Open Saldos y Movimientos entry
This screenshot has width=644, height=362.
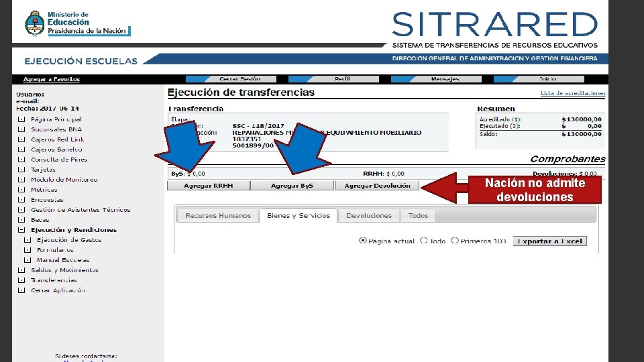[x=64, y=270]
